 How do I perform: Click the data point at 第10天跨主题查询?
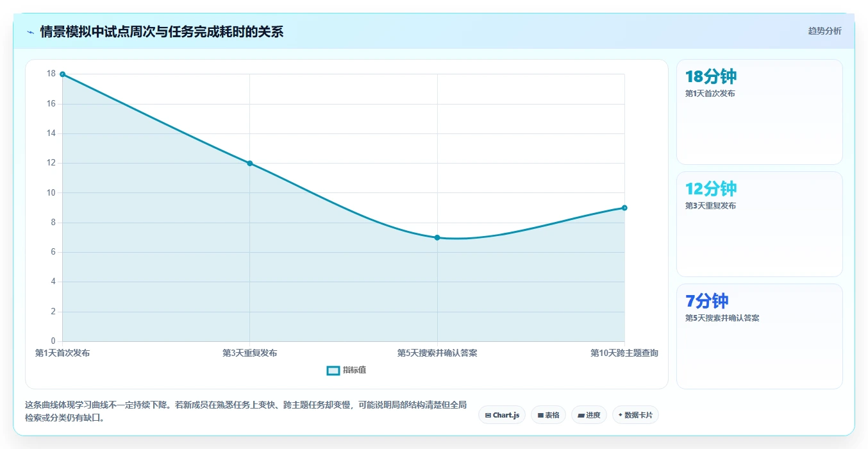click(624, 208)
